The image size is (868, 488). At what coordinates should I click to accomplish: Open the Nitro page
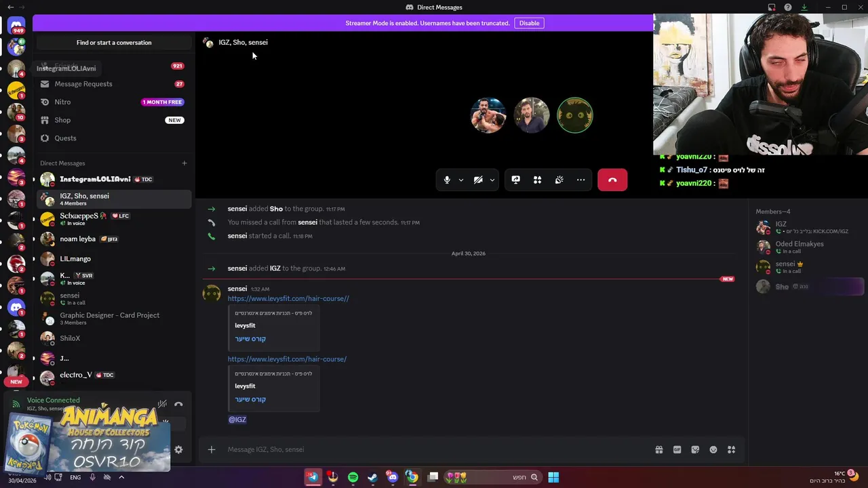pos(113,102)
